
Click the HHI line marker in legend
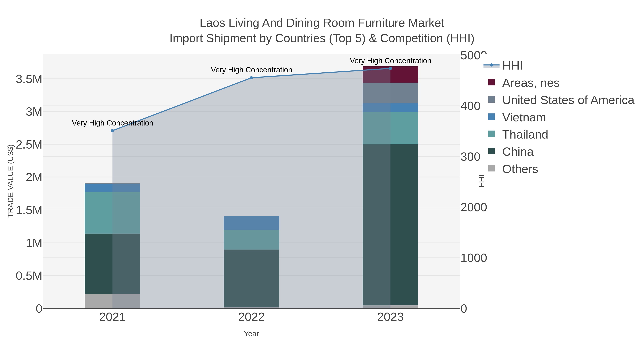492,65
